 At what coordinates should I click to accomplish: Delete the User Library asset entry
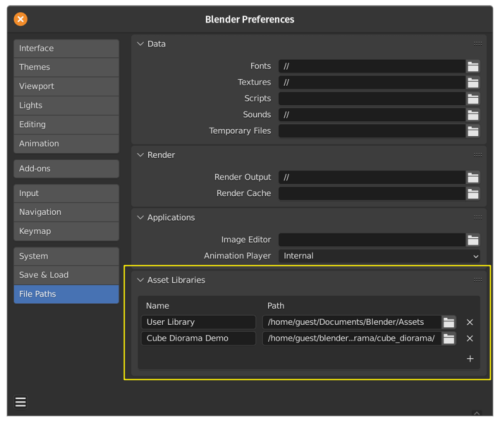pos(470,322)
